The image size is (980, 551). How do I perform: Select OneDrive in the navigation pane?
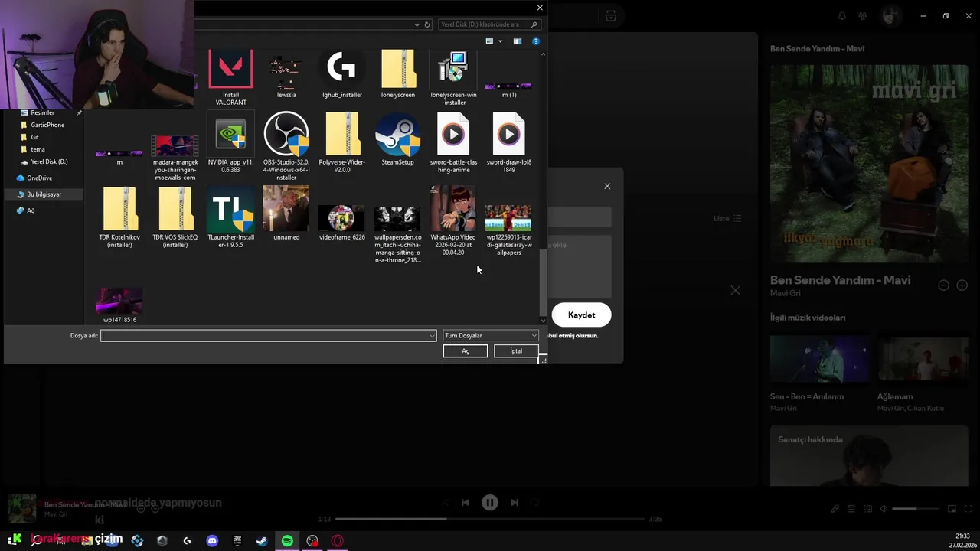[39, 178]
